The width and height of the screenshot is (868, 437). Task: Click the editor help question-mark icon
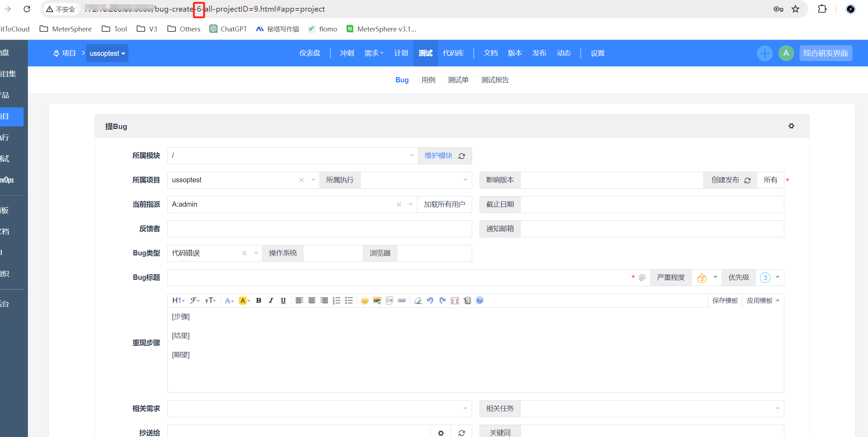[479, 300]
